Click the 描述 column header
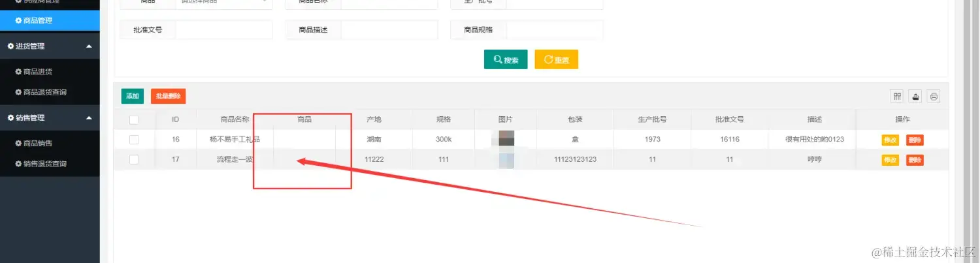This screenshot has width=980, height=263. coord(815,119)
